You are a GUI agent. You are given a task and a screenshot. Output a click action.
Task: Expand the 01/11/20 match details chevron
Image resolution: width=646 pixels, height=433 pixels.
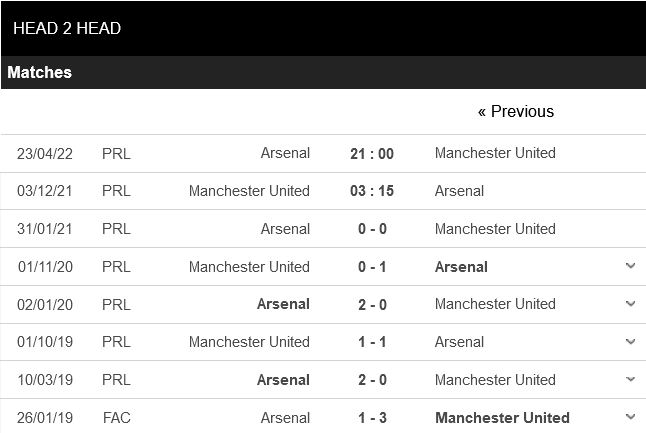coord(630,266)
